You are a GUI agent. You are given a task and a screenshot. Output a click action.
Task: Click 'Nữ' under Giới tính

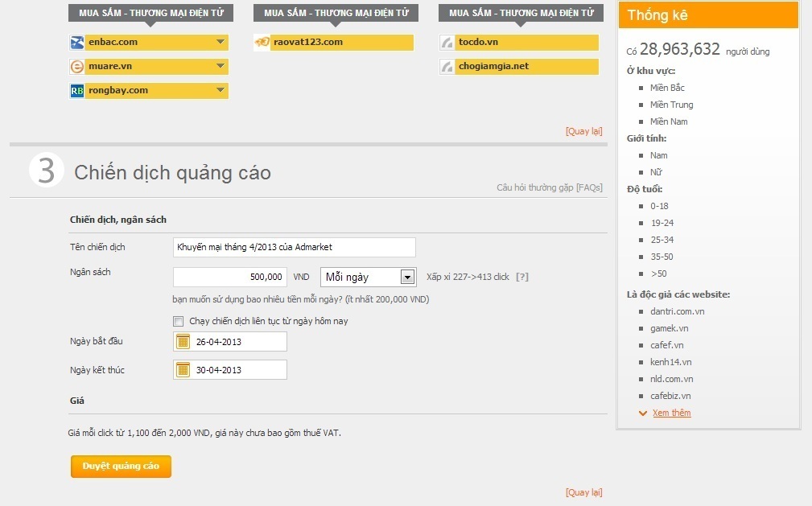656,172
